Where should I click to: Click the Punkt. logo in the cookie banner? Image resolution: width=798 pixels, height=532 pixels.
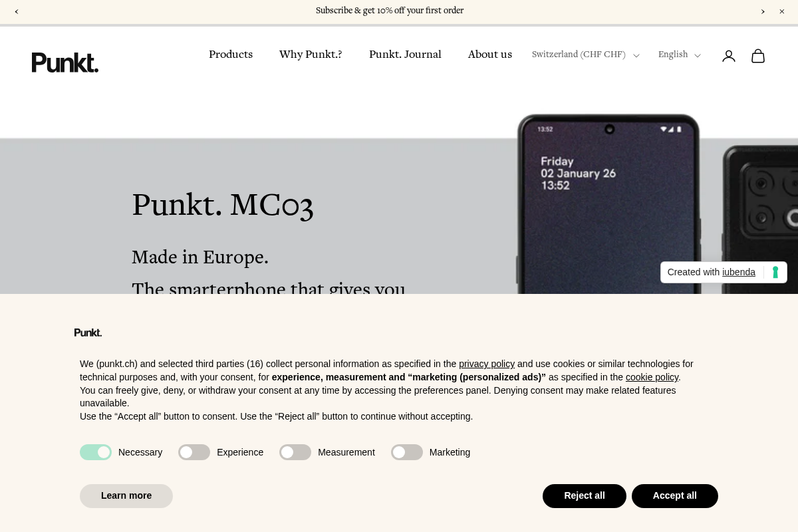(88, 332)
